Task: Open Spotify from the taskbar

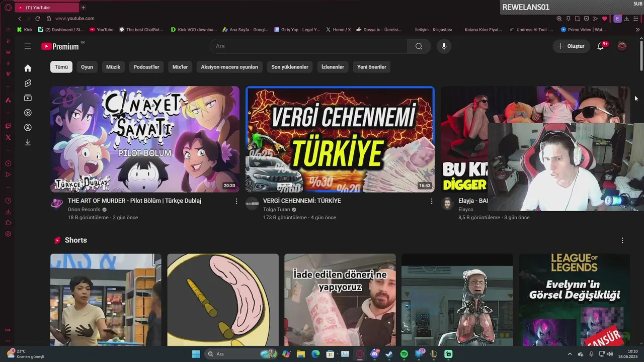Action: [404, 354]
